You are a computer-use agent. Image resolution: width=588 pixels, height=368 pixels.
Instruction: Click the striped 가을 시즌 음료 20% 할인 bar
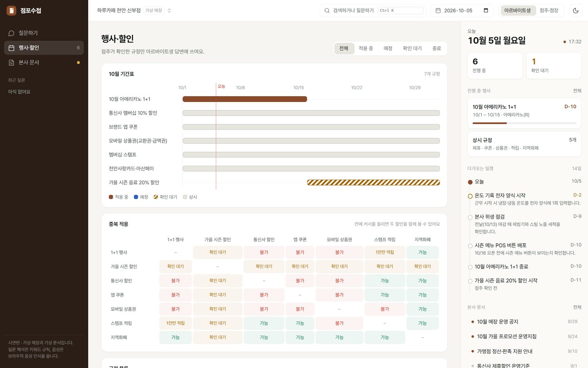373,182
